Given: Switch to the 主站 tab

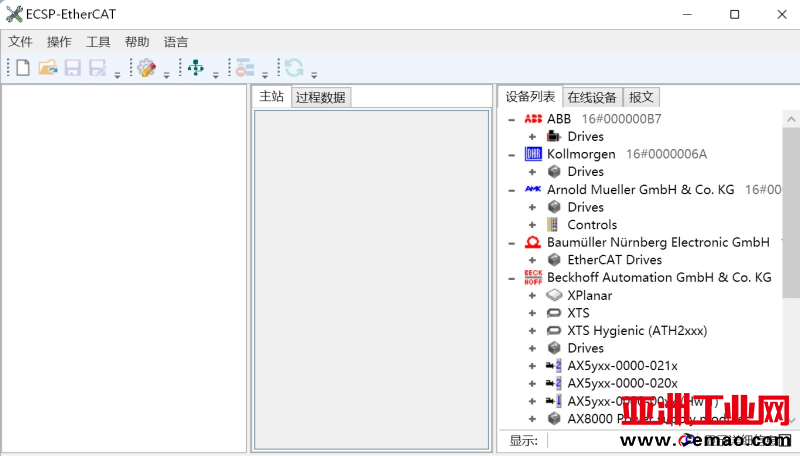Looking at the screenshot, I should (x=271, y=96).
